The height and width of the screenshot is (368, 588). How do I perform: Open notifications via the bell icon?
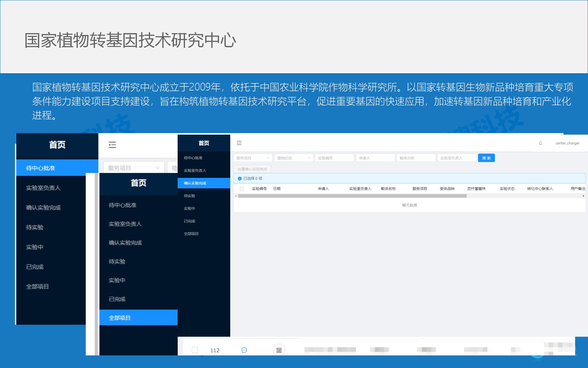coord(540,143)
